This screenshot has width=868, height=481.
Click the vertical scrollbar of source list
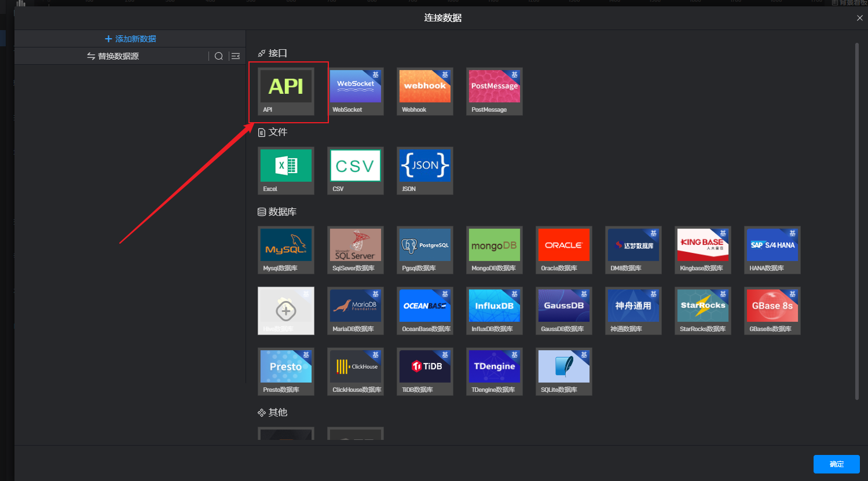click(x=857, y=221)
